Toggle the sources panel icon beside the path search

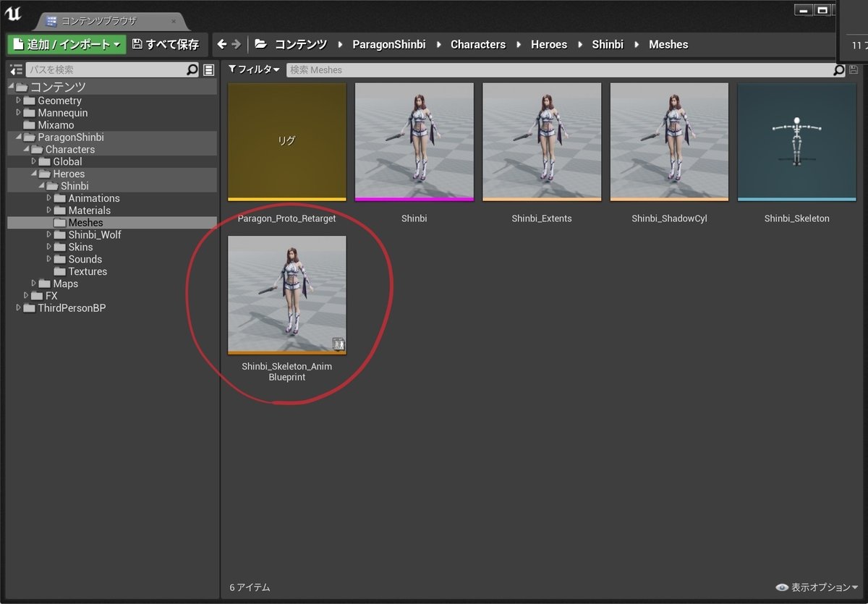(15, 69)
